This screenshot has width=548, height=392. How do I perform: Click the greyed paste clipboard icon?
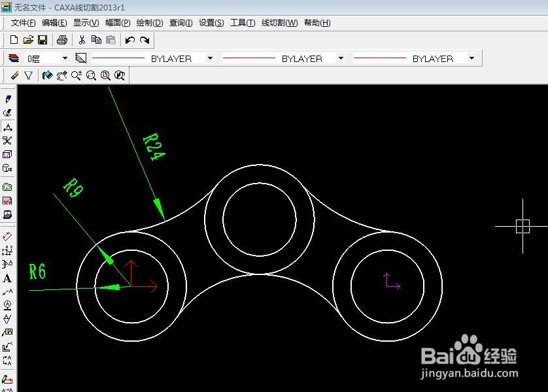pyautogui.click(x=111, y=40)
